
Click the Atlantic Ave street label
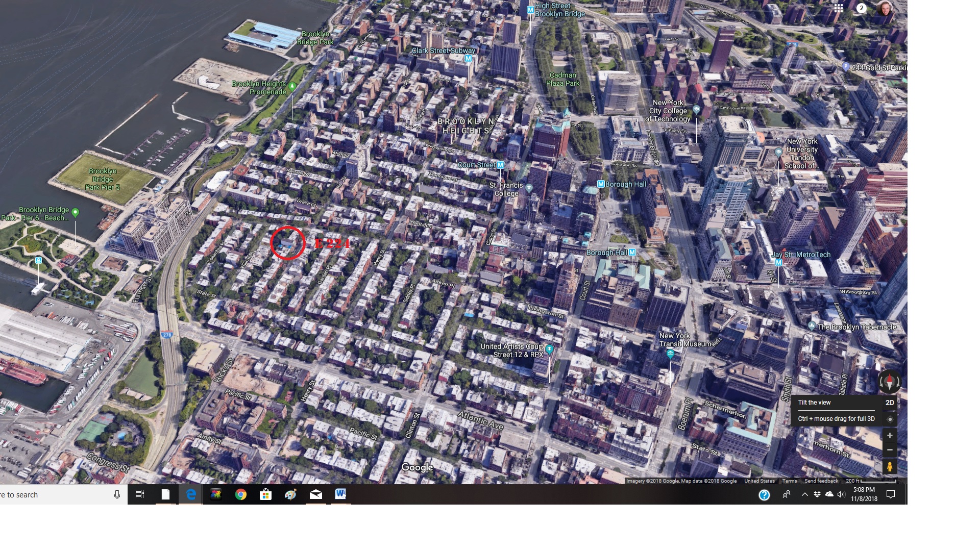480,420
